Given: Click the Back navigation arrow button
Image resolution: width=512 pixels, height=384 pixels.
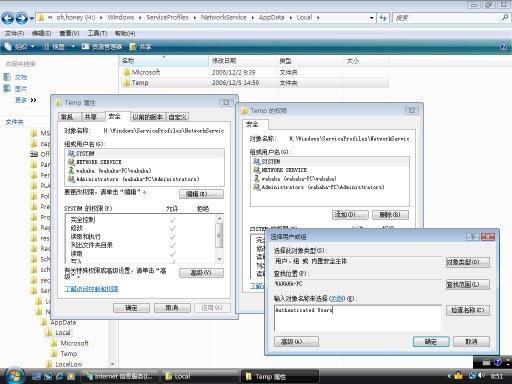Looking at the screenshot, I should click(8, 18).
